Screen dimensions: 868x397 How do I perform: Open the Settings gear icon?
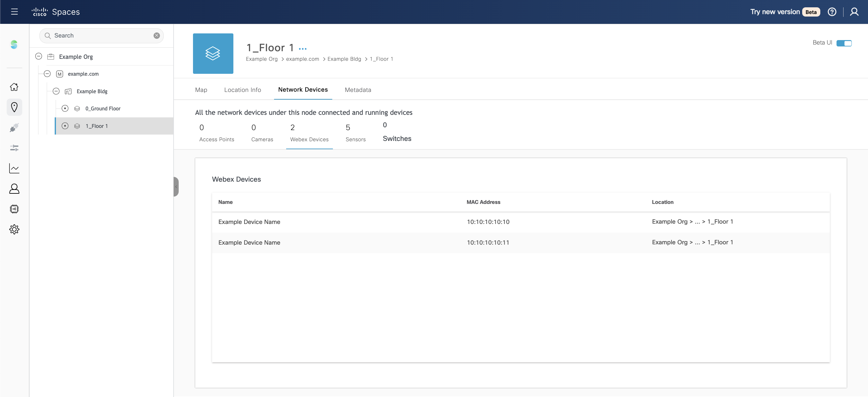click(x=14, y=229)
